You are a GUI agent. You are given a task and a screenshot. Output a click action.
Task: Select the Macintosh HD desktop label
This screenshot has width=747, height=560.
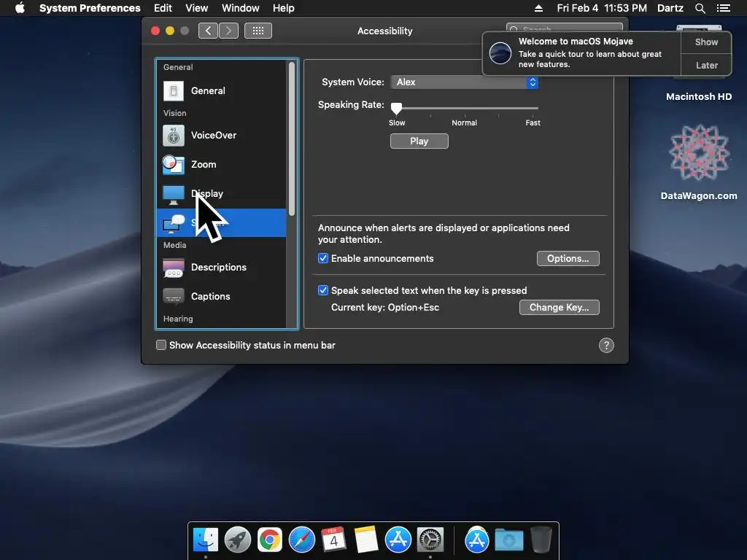coord(699,97)
